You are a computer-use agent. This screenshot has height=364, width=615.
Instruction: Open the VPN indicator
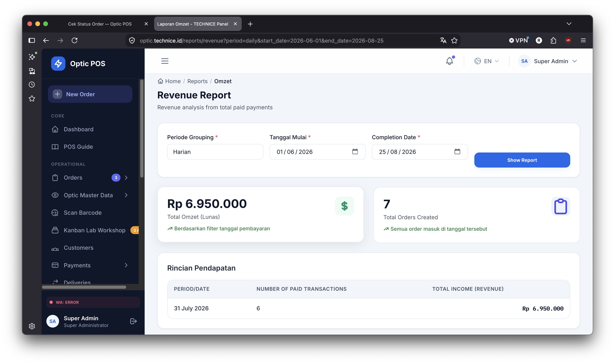pos(518,40)
